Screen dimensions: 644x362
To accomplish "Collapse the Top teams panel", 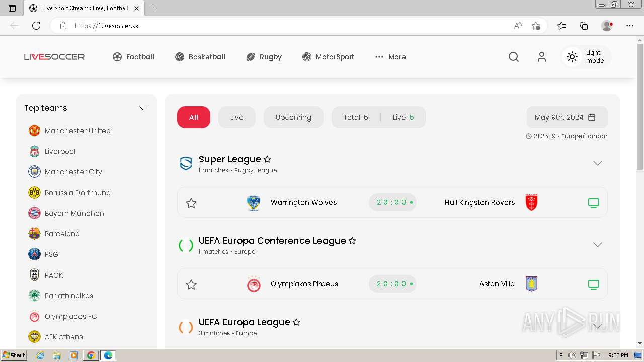I will coord(143,108).
